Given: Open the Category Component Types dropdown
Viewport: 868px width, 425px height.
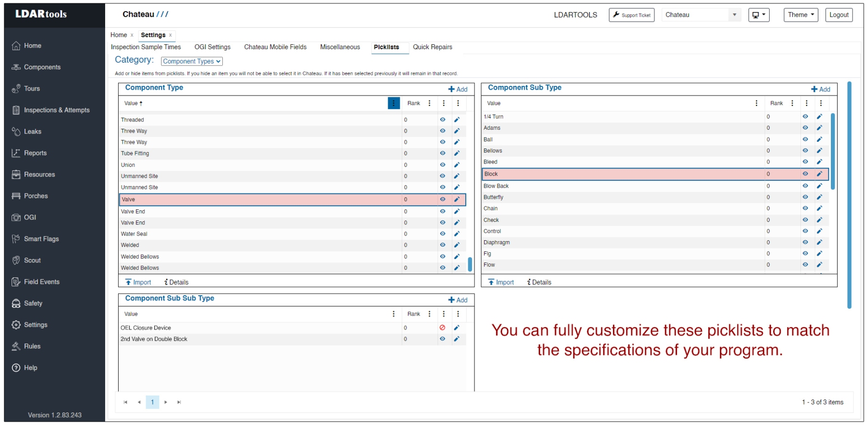Looking at the screenshot, I should (191, 61).
